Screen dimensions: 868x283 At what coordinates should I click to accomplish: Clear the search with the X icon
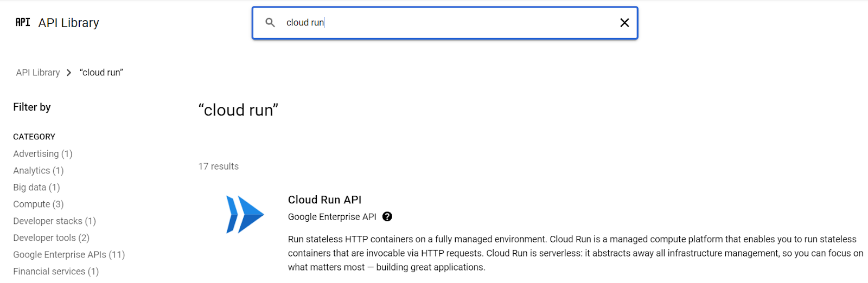pyautogui.click(x=624, y=23)
